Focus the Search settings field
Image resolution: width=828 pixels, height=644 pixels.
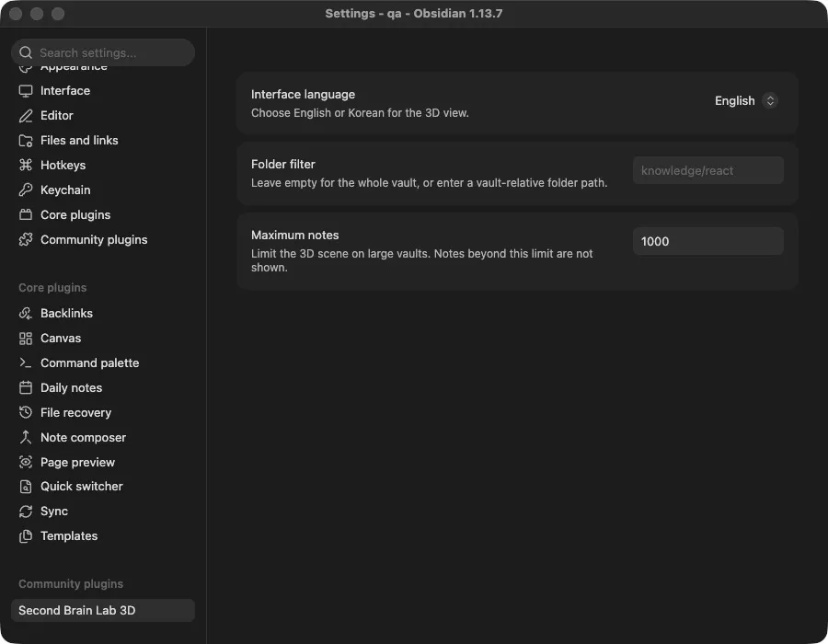coord(103,52)
